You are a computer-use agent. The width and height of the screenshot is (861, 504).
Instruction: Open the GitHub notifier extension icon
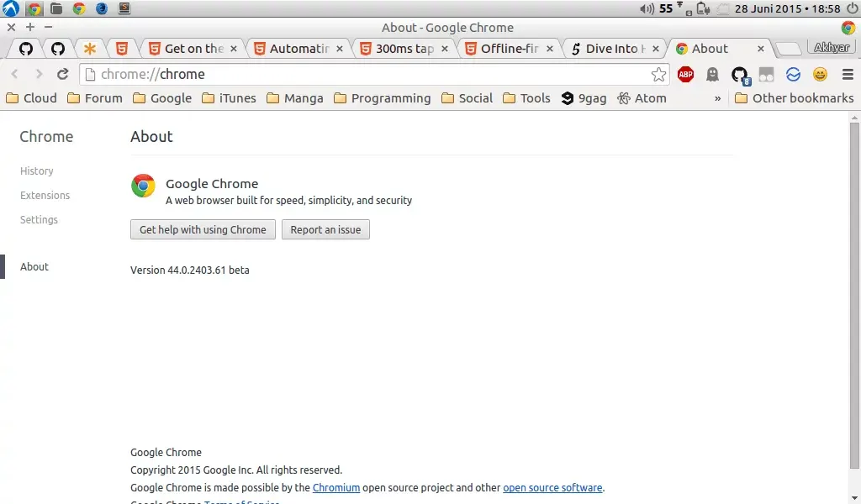pos(738,75)
